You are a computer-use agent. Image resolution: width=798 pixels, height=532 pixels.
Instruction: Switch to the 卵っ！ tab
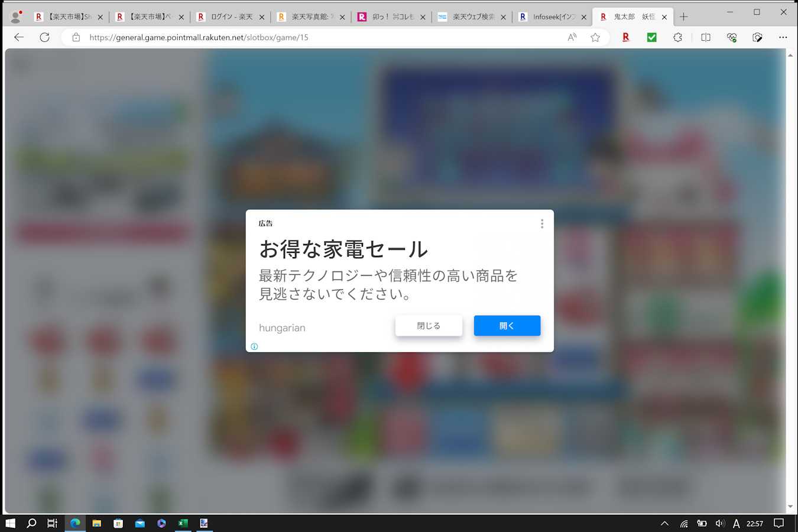pyautogui.click(x=392, y=17)
